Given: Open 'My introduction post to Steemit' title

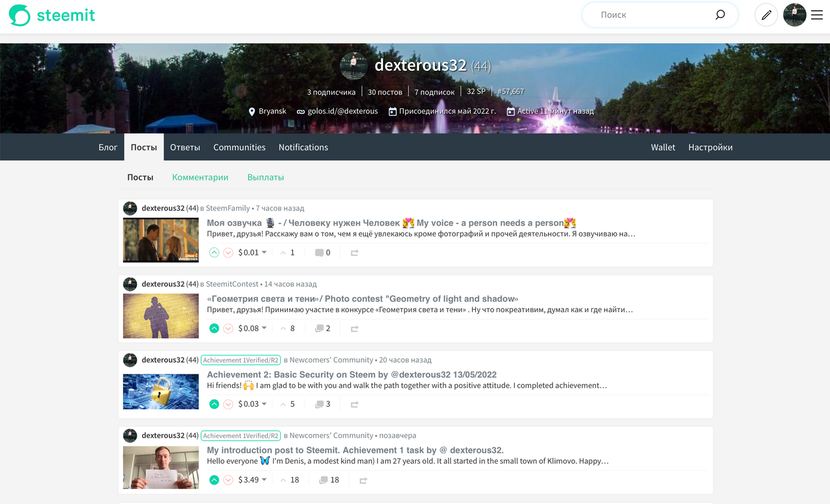Looking at the screenshot, I should pyautogui.click(x=355, y=450).
